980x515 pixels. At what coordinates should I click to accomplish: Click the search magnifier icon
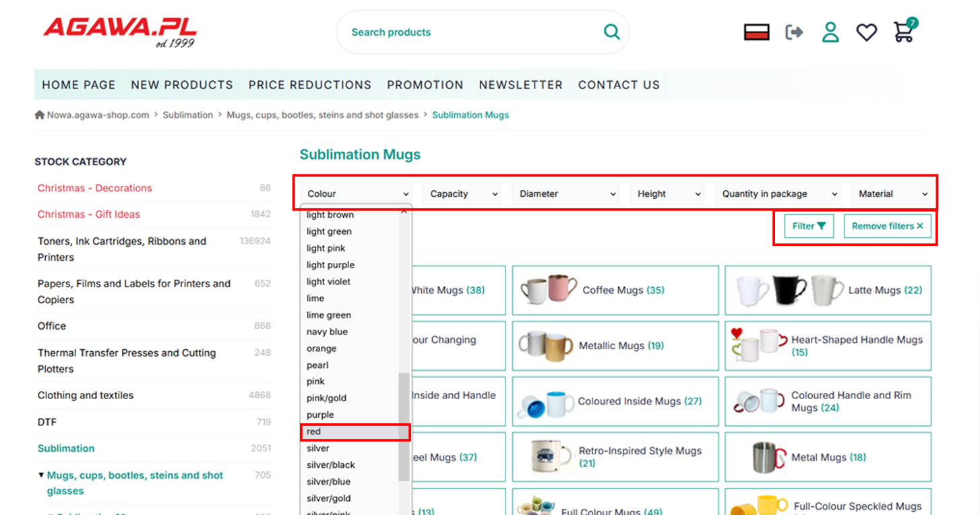(x=611, y=32)
